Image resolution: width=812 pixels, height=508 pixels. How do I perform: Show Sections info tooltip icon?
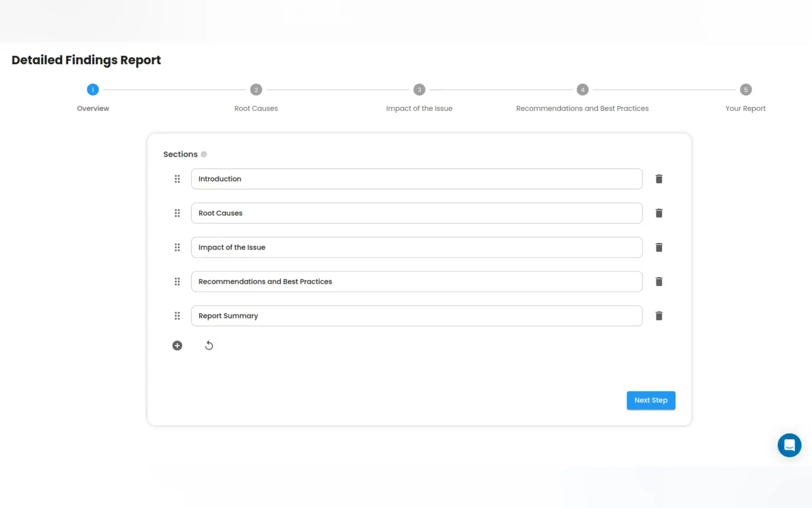204,154
